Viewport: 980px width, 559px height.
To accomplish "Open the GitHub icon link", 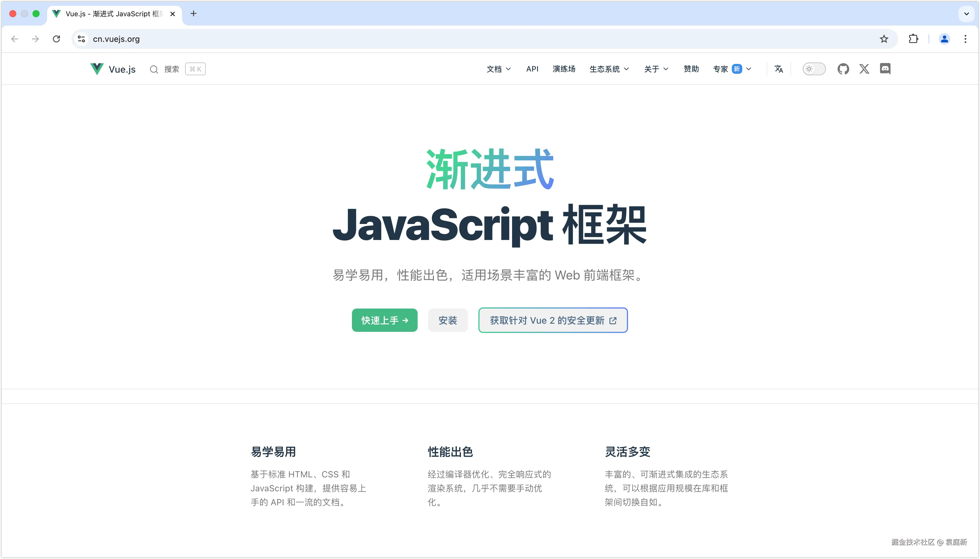I will (843, 69).
